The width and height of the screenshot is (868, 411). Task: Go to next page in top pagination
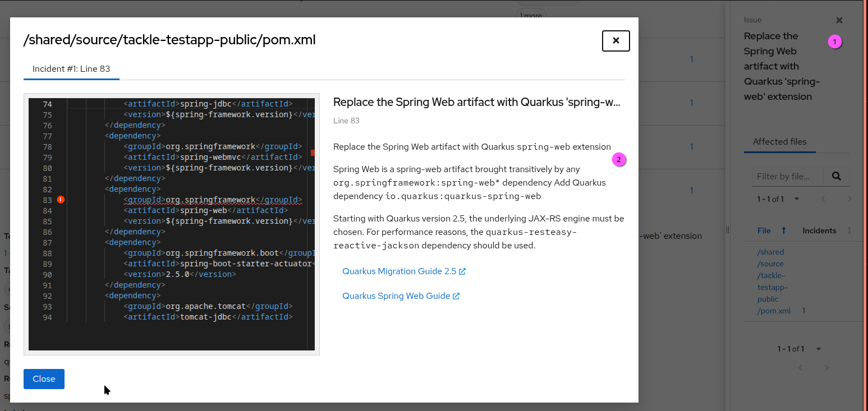[850, 198]
